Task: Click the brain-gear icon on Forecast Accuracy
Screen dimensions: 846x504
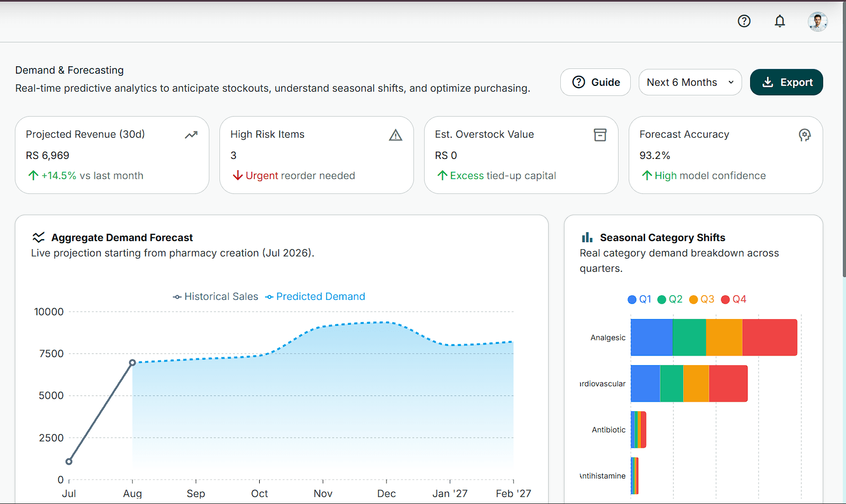Action: pyautogui.click(x=805, y=135)
